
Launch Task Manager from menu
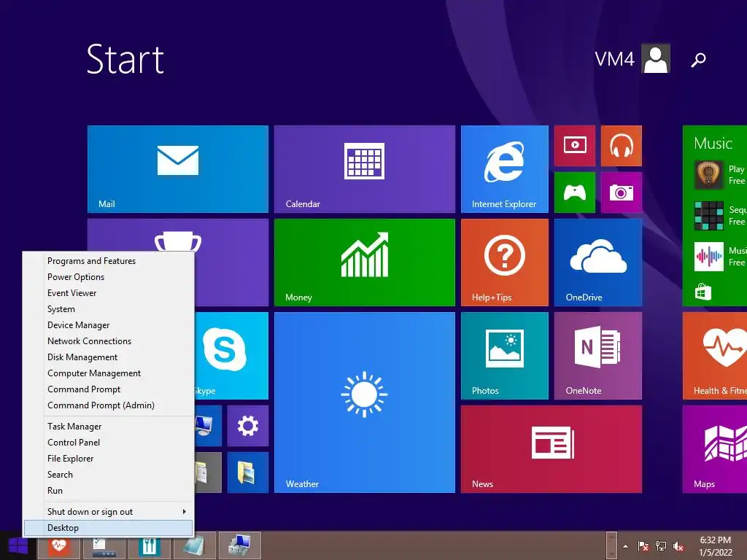(x=109, y=426)
